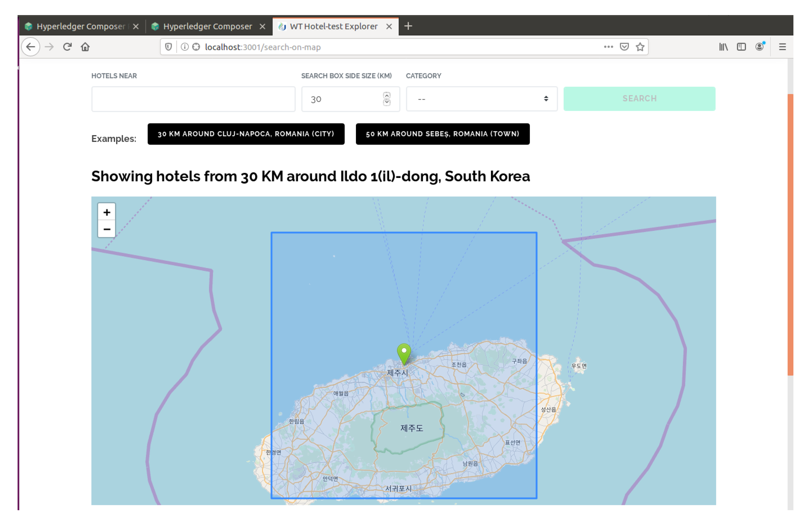Select the 30 km around Cluj-Napoca example
The height and width of the screenshot is (520, 812).
pos(246,134)
